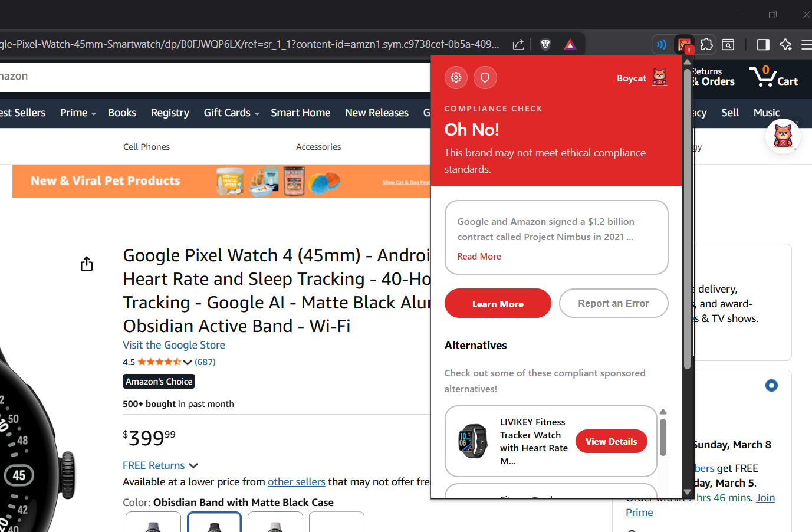The height and width of the screenshot is (532, 812).
Task: Open Smart Home from the navigation menu
Action: pos(300,113)
